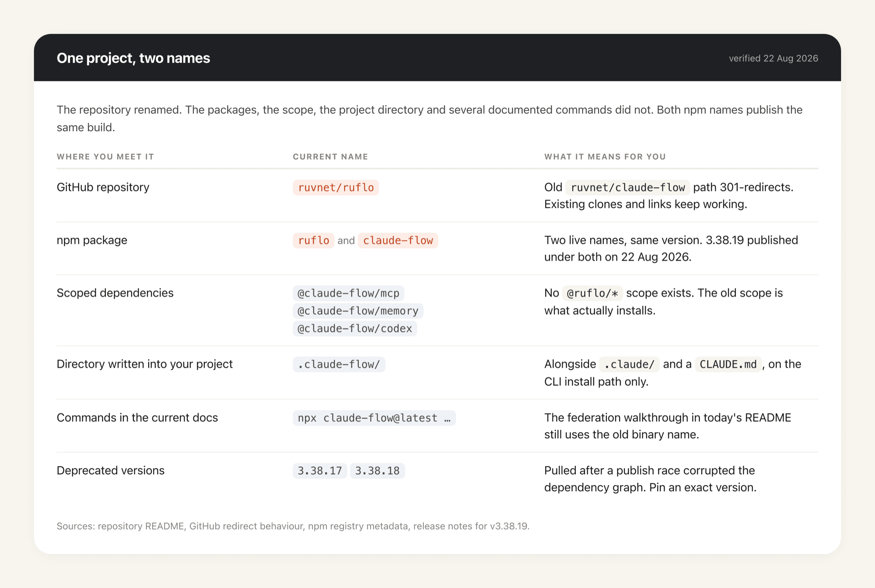This screenshot has height=588, width=875.
Task: Click the '.claude-flow/' directory chip
Action: coord(339,364)
